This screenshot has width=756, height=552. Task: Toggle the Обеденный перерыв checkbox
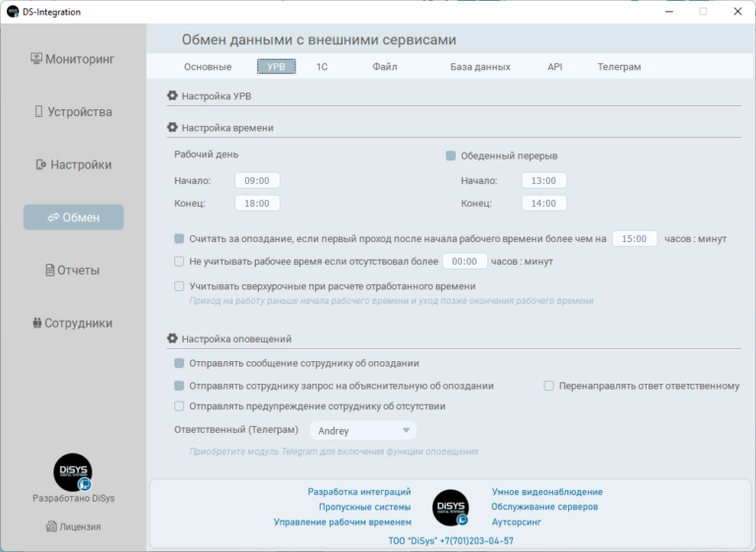[x=451, y=155]
